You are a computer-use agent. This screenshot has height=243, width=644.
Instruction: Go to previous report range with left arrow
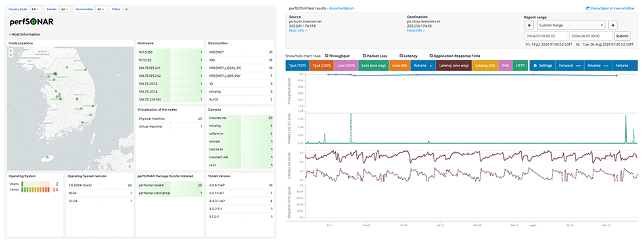[x=530, y=25]
